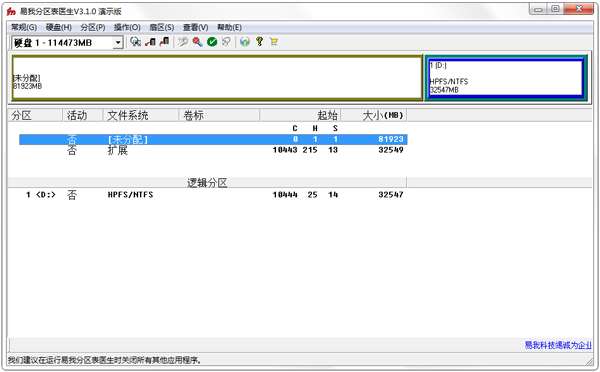Click the first disk arrow toolbar icon
The width and height of the screenshot is (600, 372).
[150, 42]
